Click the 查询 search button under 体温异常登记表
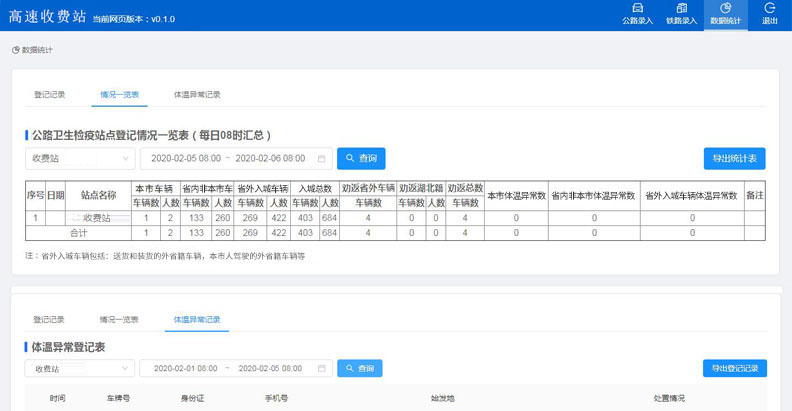The width and height of the screenshot is (792, 411). (x=359, y=368)
